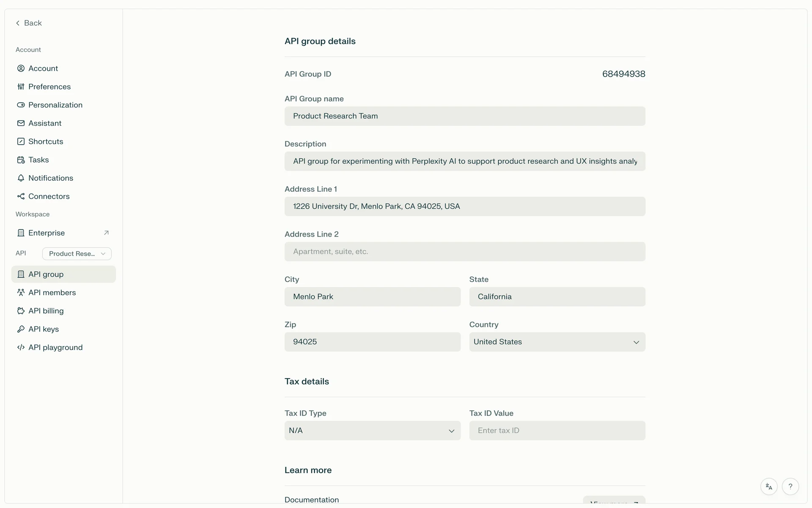Click the Account profile icon in sidebar

point(21,68)
